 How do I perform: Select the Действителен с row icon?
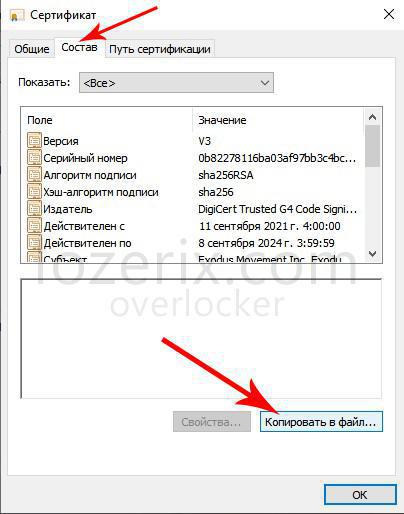34,225
